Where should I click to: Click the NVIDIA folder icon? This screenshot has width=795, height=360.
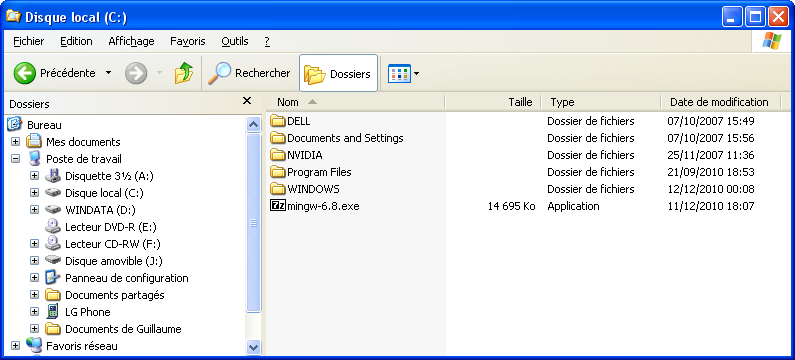(278, 155)
